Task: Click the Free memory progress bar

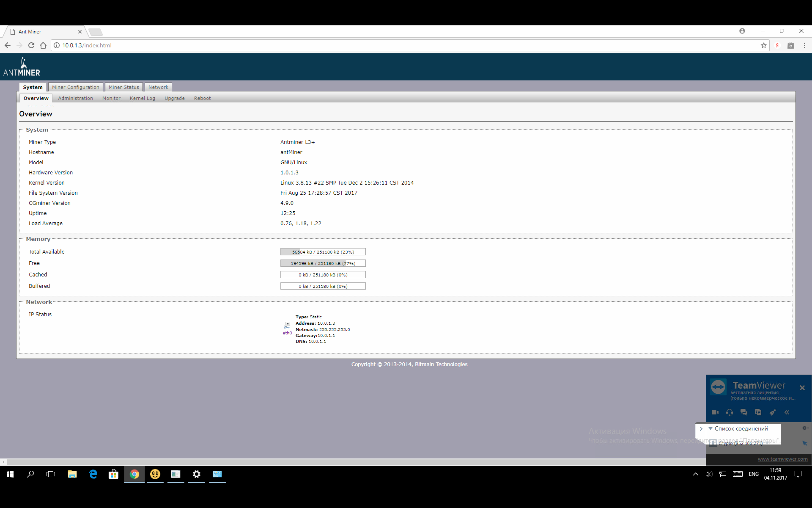Action: tap(323, 263)
